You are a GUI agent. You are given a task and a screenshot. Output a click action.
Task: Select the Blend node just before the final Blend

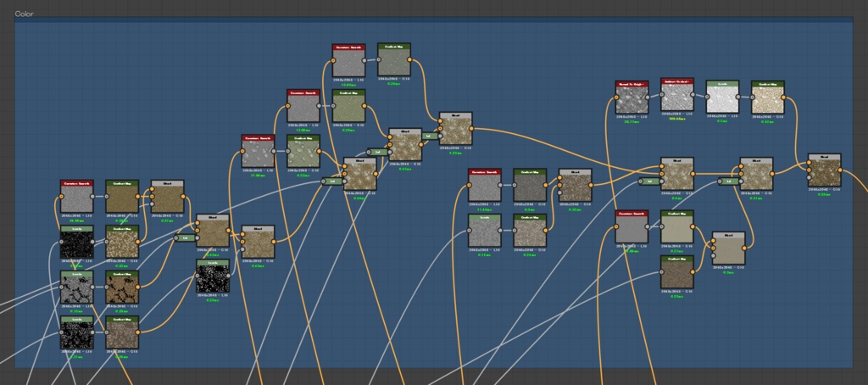(x=757, y=174)
